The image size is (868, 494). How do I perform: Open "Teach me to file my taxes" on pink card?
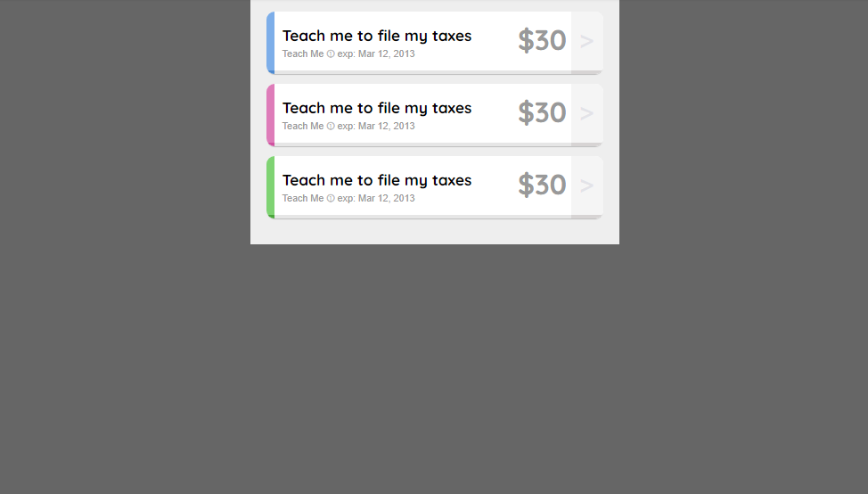377,108
